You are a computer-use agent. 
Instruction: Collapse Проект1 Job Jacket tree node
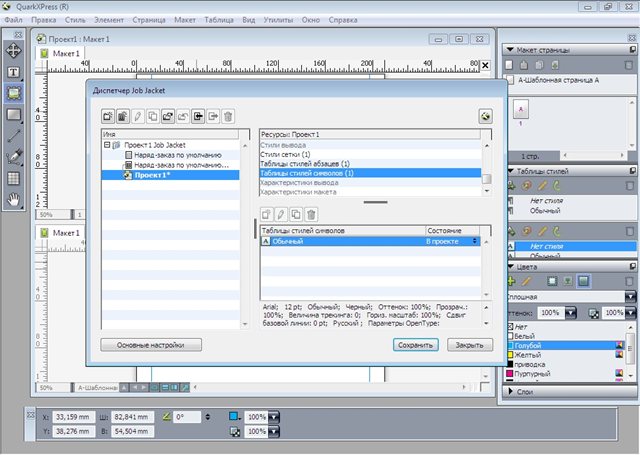click(x=107, y=145)
